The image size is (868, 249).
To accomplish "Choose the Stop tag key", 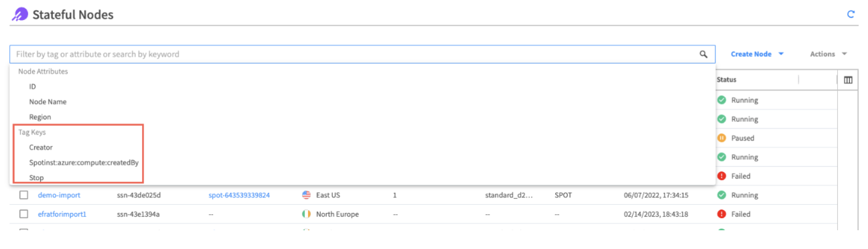I will pos(36,178).
